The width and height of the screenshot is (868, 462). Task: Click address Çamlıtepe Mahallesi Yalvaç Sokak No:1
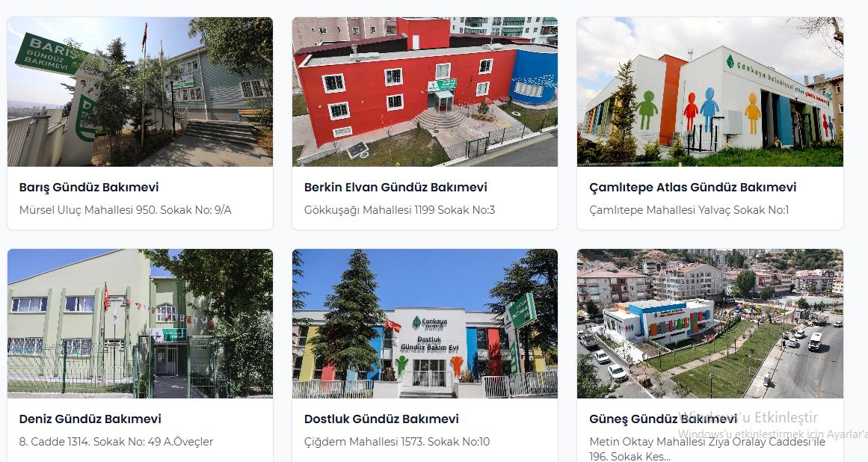689,210
